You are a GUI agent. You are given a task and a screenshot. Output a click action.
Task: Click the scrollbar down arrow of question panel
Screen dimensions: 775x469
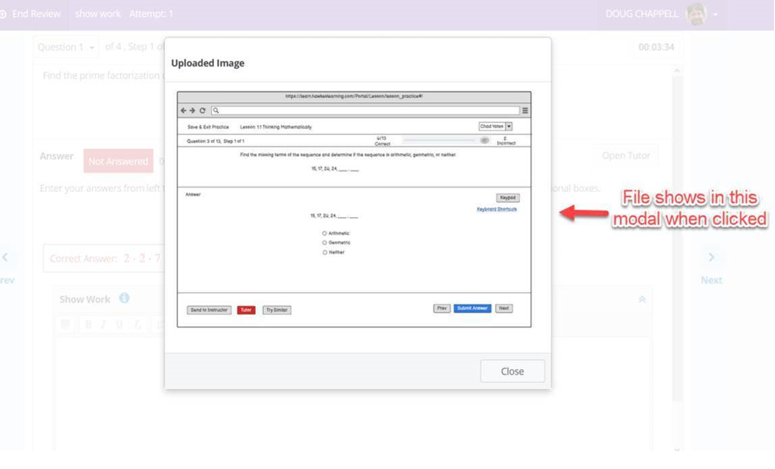(x=677, y=449)
